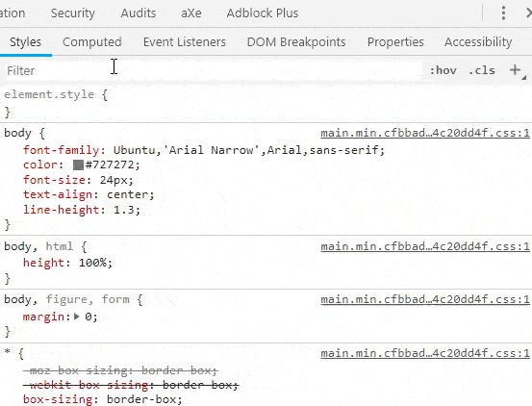Open the Accessibility pane tab

pyautogui.click(x=478, y=42)
